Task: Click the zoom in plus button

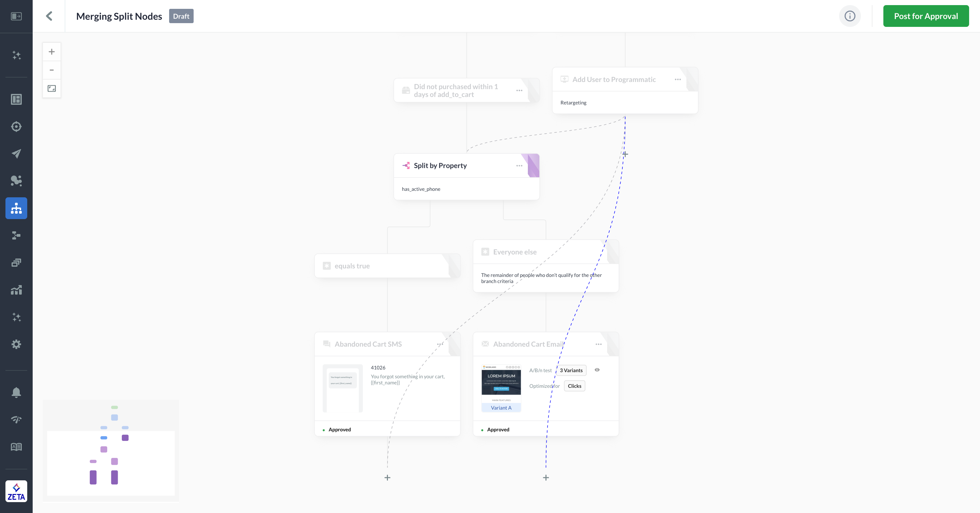Action: (52, 52)
